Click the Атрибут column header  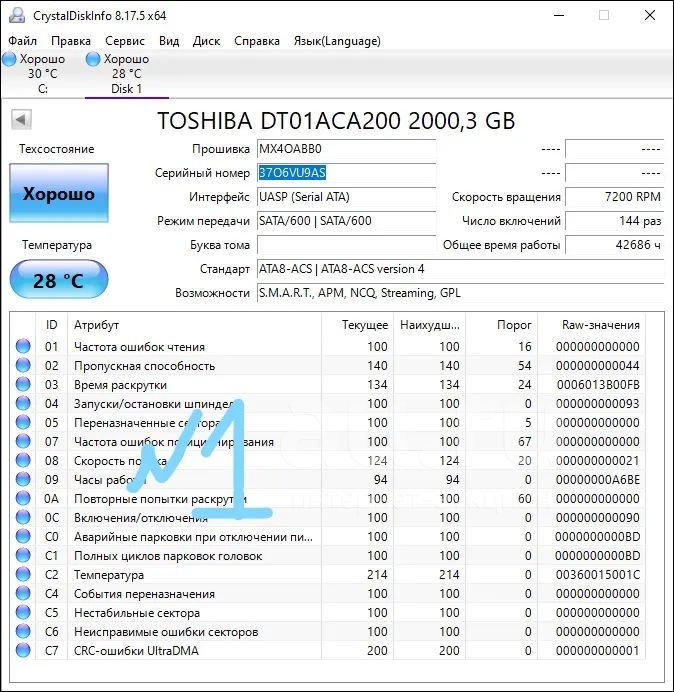tap(194, 325)
